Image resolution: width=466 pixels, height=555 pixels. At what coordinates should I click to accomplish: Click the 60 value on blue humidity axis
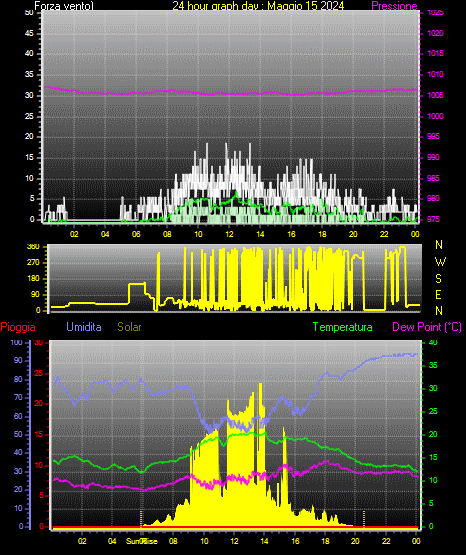tap(18, 416)
